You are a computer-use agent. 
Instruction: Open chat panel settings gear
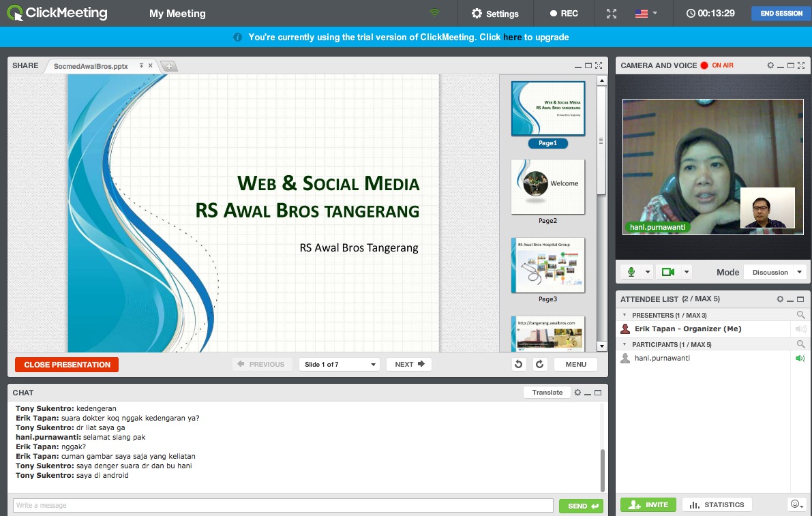coord(577,393)
